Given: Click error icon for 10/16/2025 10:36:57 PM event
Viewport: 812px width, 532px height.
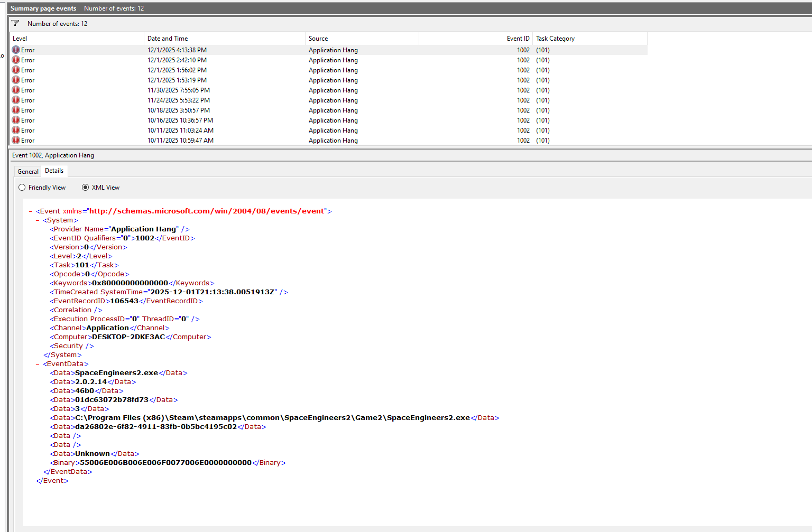Looking at the screenshot, I should [16, 120].
